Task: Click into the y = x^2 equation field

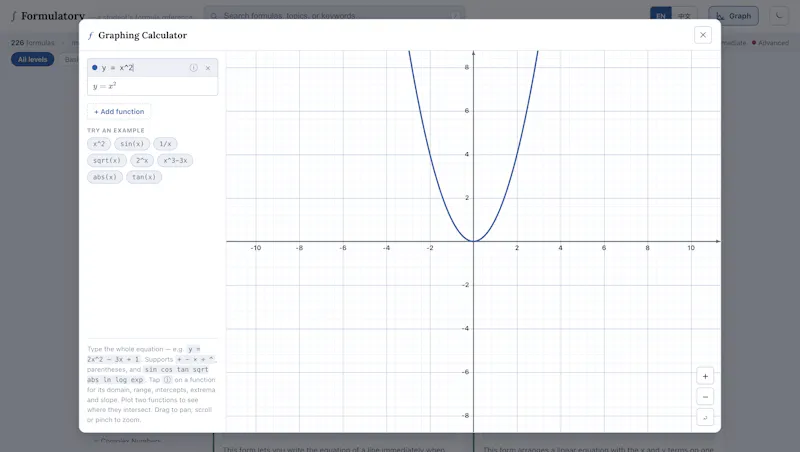Action: (x=143, y=67)
